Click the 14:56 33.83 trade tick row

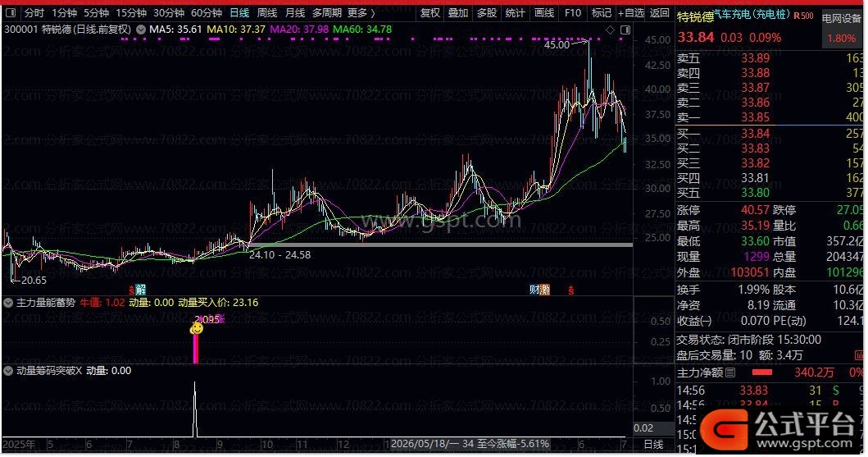(769, 391)
